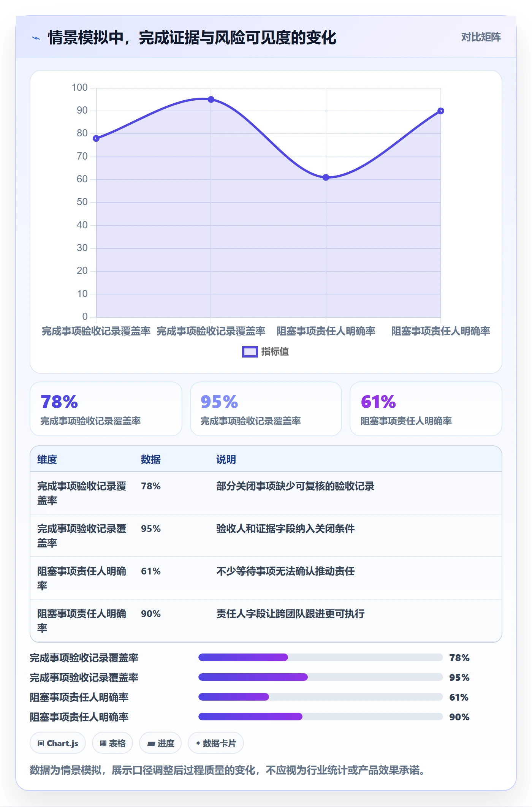The width and height of the screenshot is (532, 807).
Task: Toggle the 指标值 legend color box
Action: (250, 352)
